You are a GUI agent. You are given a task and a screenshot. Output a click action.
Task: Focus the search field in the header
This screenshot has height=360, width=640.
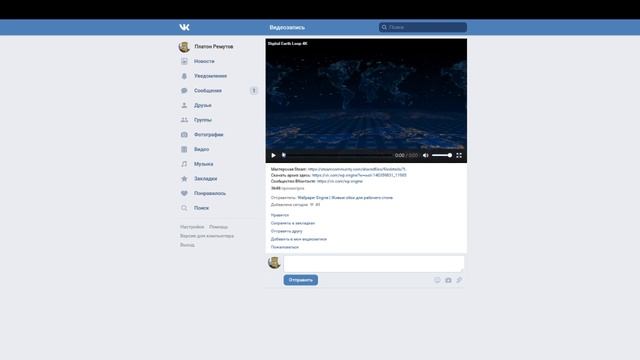pyautogui.click(x=422, y=27)
